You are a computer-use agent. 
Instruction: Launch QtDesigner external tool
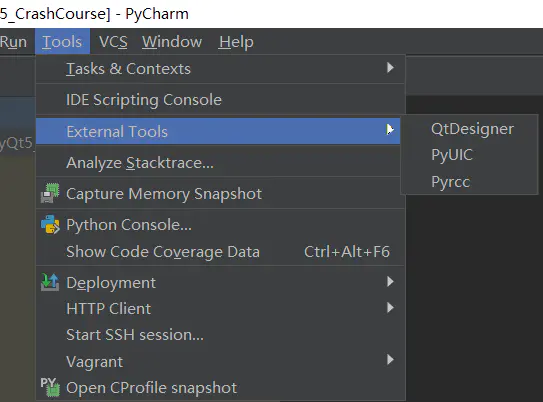click(472, 129)
